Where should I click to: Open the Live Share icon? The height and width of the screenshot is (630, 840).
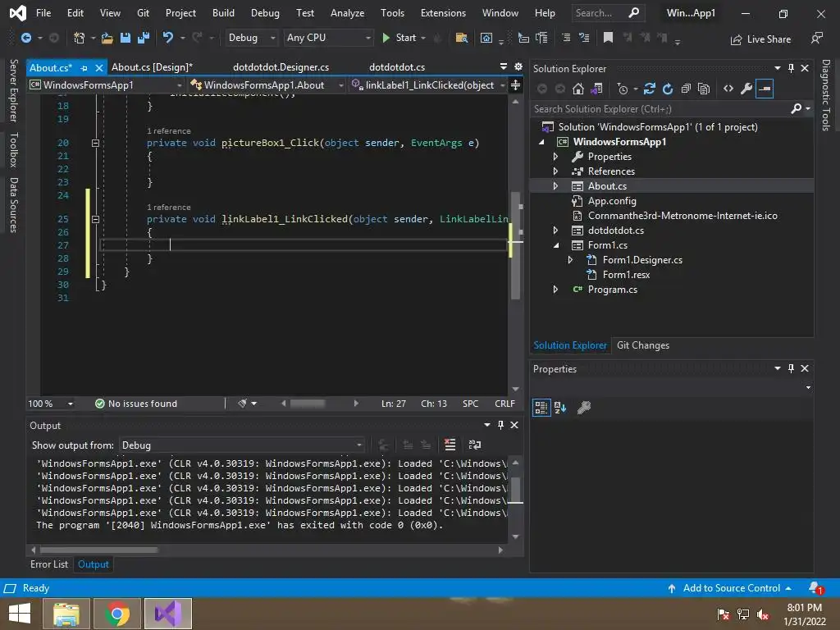click(x=735, y=39)
